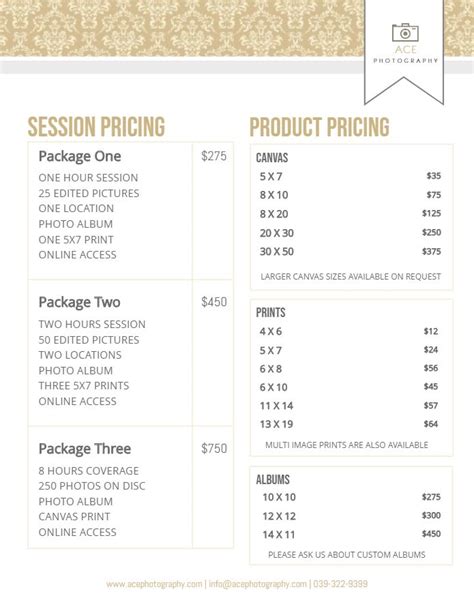Click the 11 X 14 print row

tap(349, 406)
